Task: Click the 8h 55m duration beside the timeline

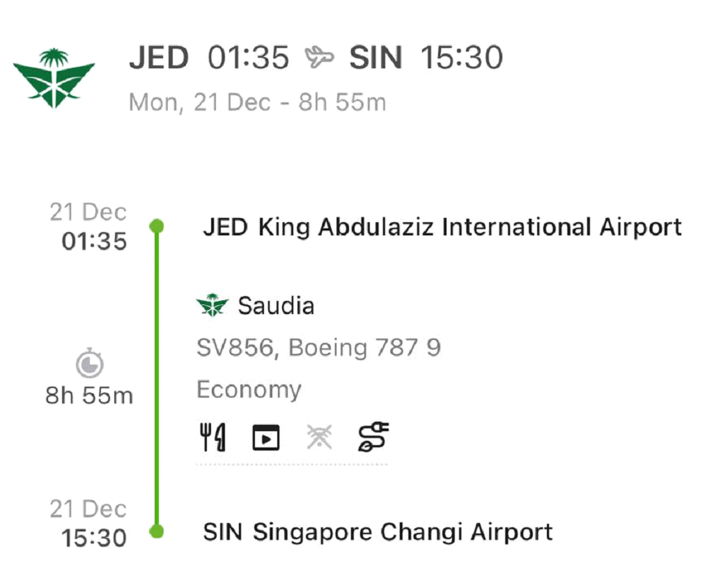Action: pyautogui.click(x=89, y=396)
